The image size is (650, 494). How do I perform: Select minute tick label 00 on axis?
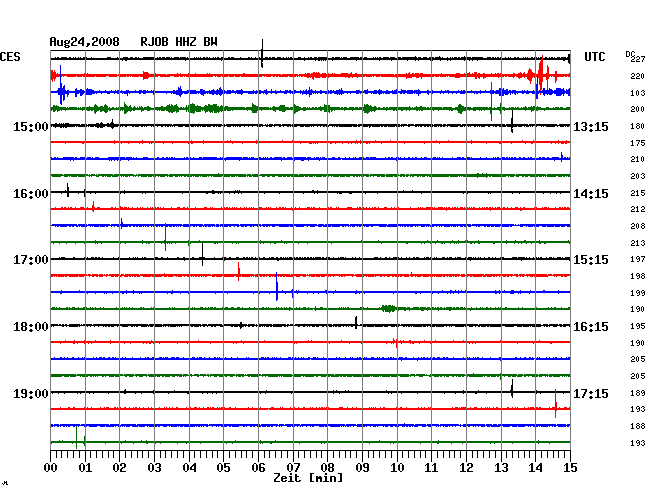point(51,467)
